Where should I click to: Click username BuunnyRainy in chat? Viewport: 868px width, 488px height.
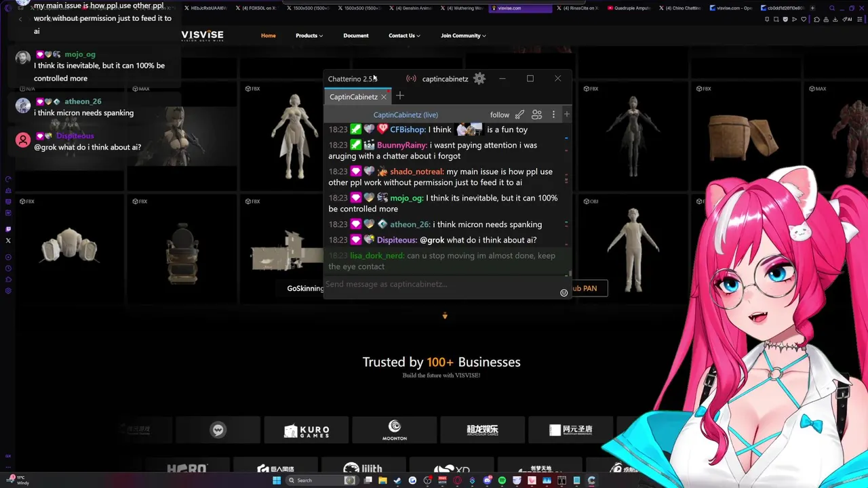[x=402, y=145]
